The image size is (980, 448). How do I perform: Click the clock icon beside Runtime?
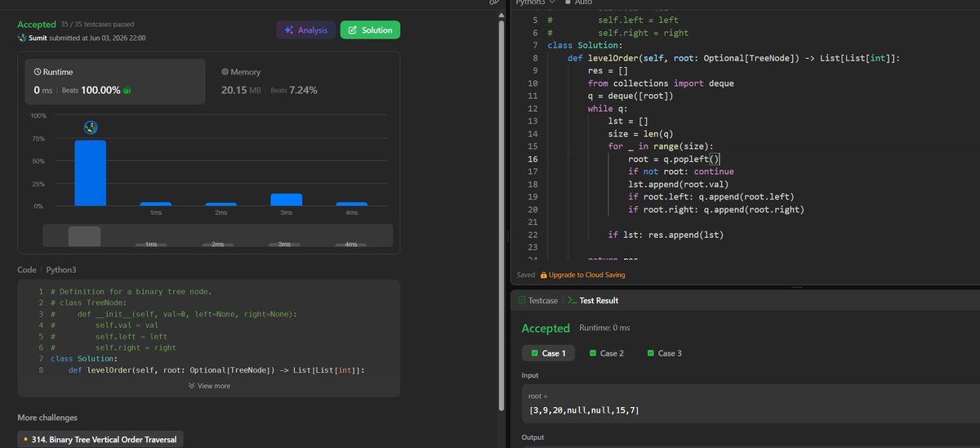tap(38, 72)
